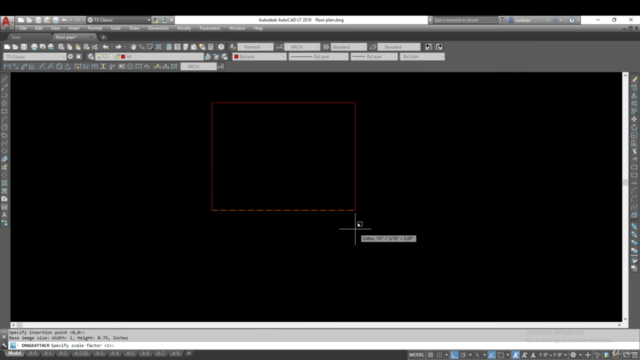Screen dimensions: 640x360
Task: Open the ARCH dimension style dropdown in top toolbar
Action: [x=302, y=47]
